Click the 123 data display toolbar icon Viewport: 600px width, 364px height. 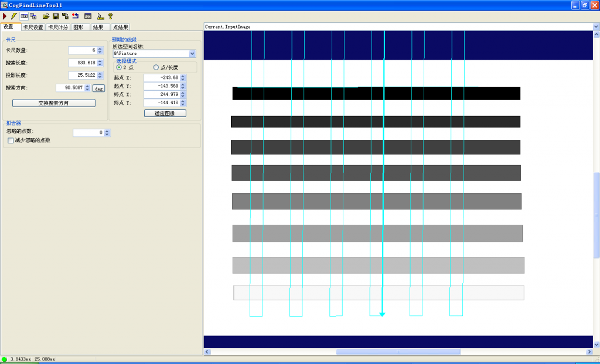[88, 16]
